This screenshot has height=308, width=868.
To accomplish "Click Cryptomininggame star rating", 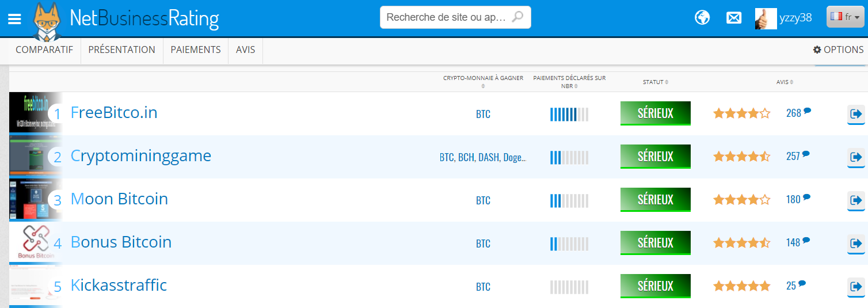I will point(741,157).
